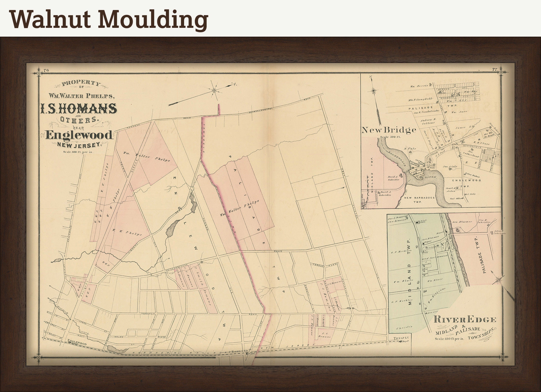The height and width of the screenshot is (392, 541).
Task: Click the "Scale 500 ft." label
Action: click(390, 137)
